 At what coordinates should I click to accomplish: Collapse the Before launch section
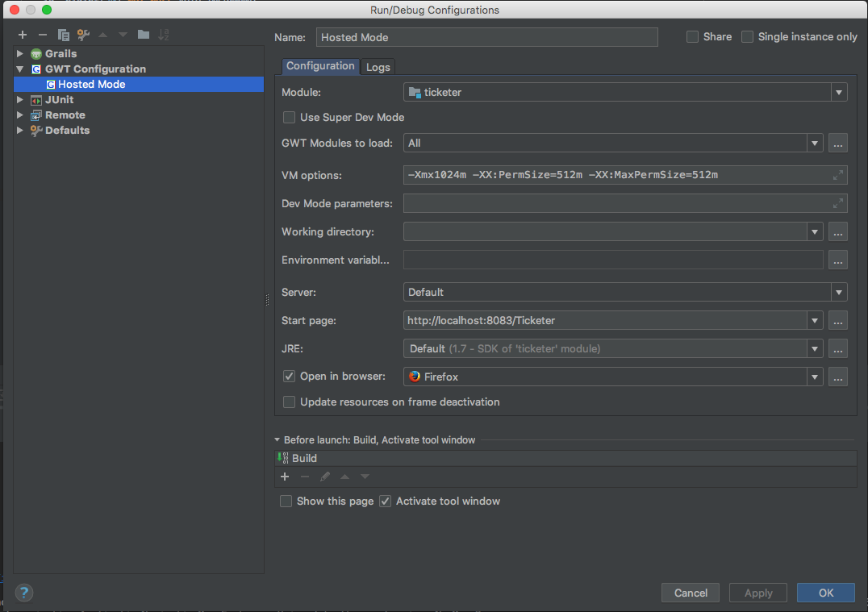[278, 440]
